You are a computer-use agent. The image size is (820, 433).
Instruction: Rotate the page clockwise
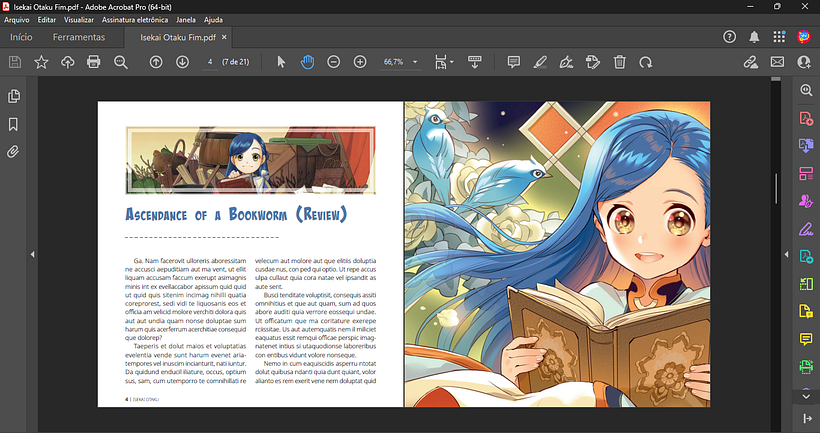tap(646, 62)
